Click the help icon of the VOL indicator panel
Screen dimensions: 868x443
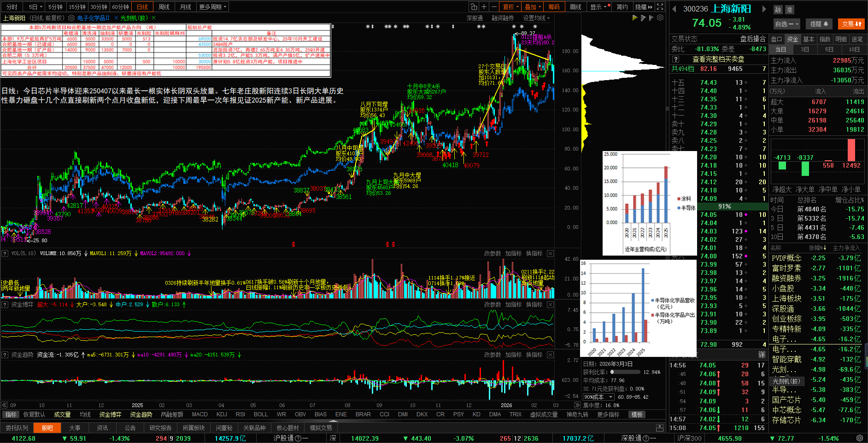pyautogui.click(x=5, y=253)
